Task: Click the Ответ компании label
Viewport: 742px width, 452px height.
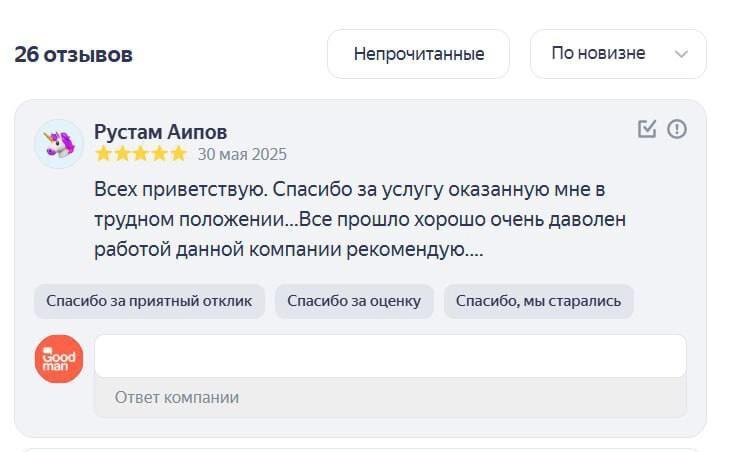Action: (177, 397)
